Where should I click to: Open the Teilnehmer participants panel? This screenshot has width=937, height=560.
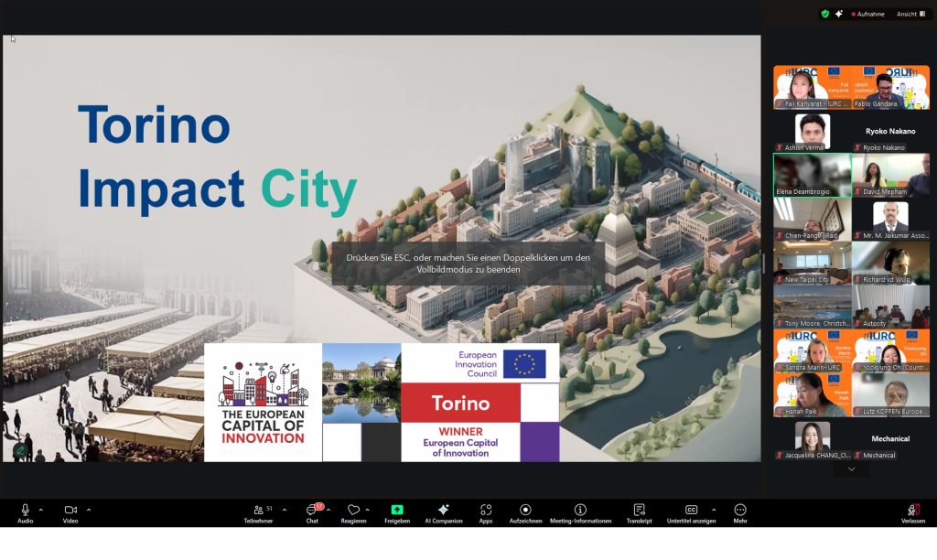click(258, 511)
